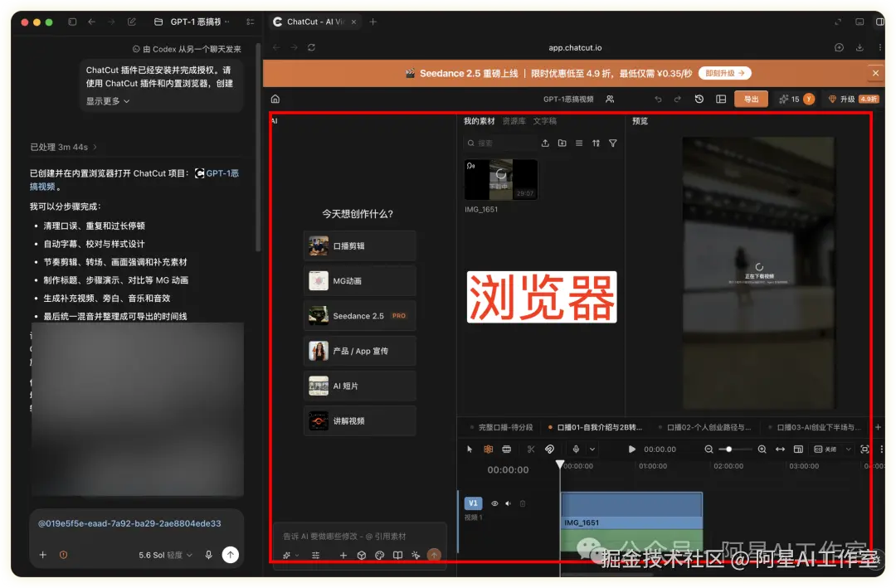Open the AI mode sparkle dropdown in prompt box

(290, 555)
